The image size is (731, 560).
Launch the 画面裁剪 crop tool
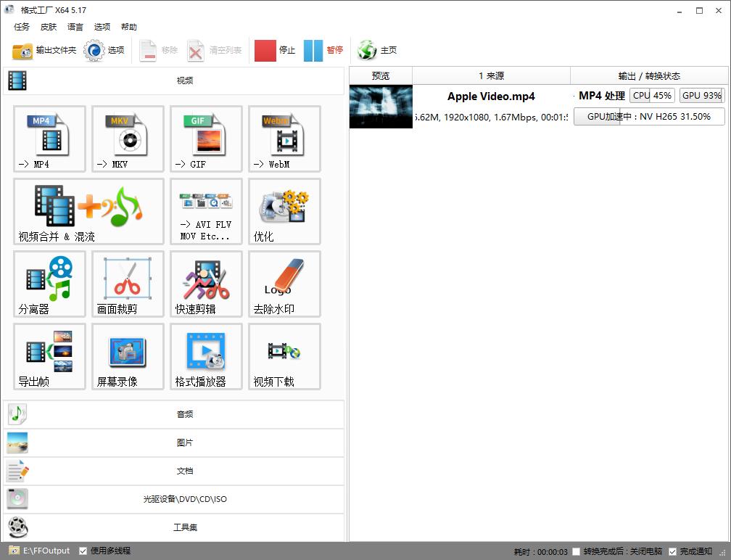point(128,284)
